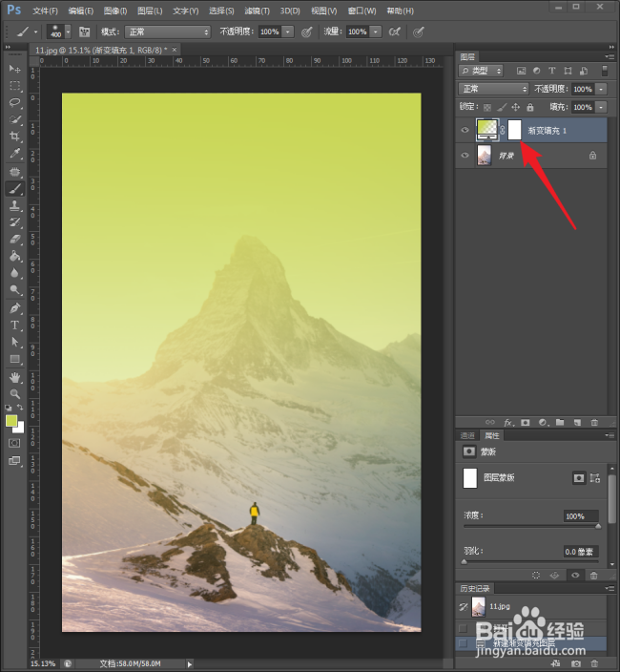Select the Clone Stamp tool
This screenshot has width=620, height=672.
pos(14,205)
